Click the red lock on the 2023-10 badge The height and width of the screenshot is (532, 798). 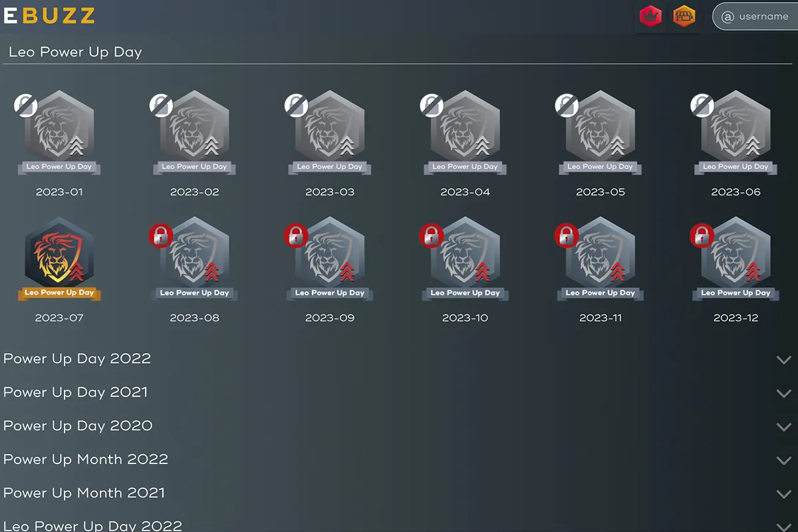pos(432,235)
